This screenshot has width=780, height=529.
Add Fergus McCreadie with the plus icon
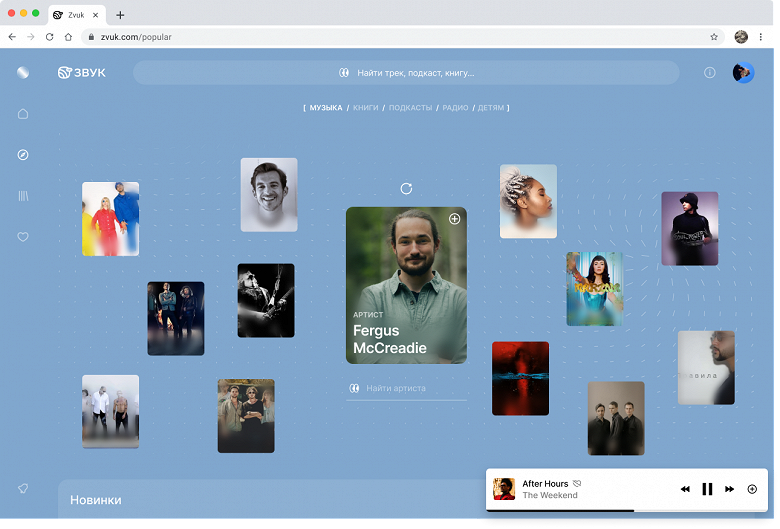click(454, 219)
